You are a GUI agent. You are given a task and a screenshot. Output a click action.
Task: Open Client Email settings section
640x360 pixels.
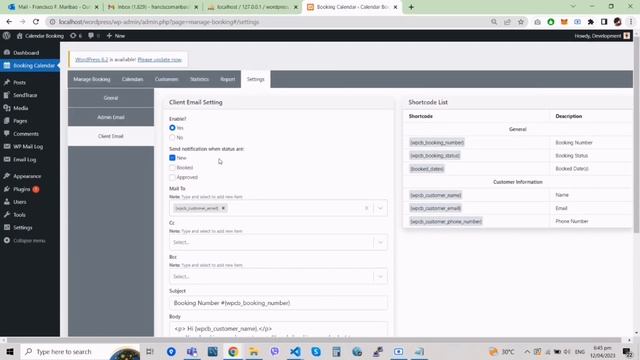pyautogui.click(x=111, y=136)
